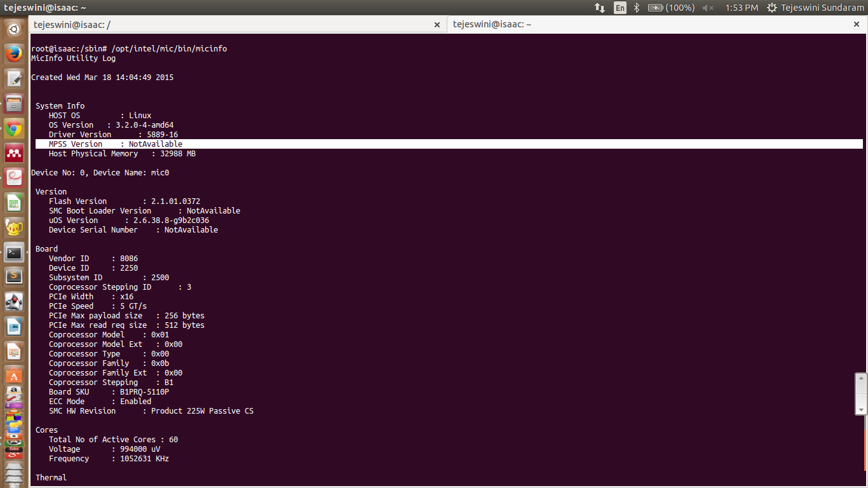Launch LibreOffice Calc from the dock
868x488 pixels.
[x=14, y=203]
